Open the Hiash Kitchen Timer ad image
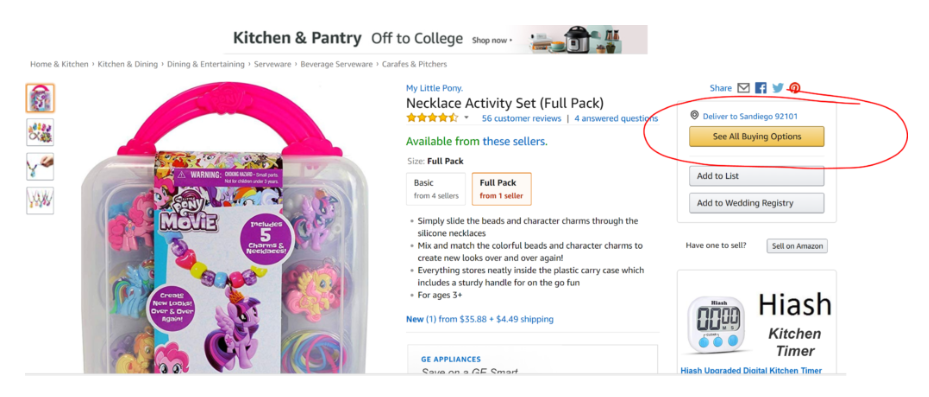Viewport: 929px width, 397px height. click(x=757, y=324)
